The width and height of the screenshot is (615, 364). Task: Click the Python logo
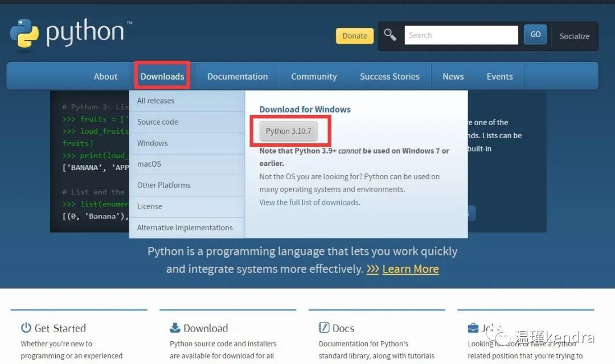coord(71,35)
